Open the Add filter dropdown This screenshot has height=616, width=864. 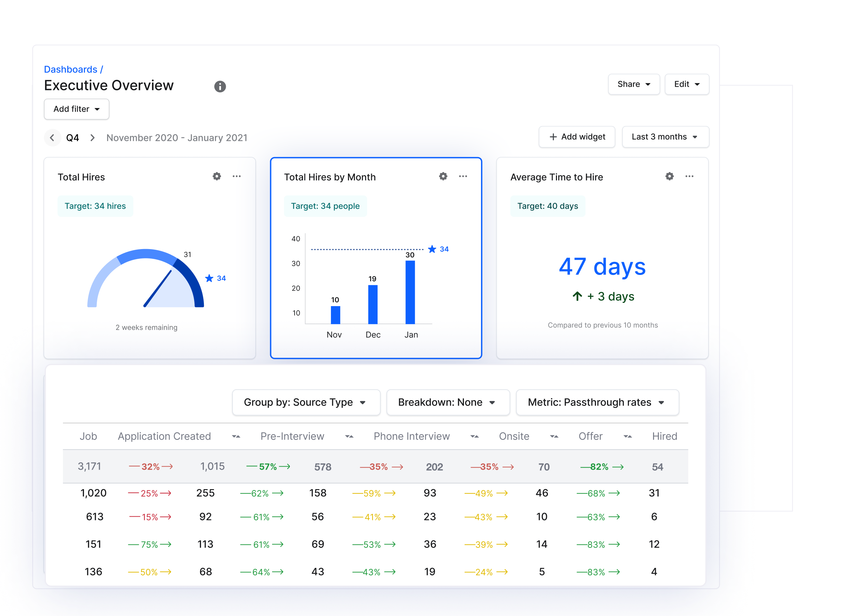click(77, 109)
